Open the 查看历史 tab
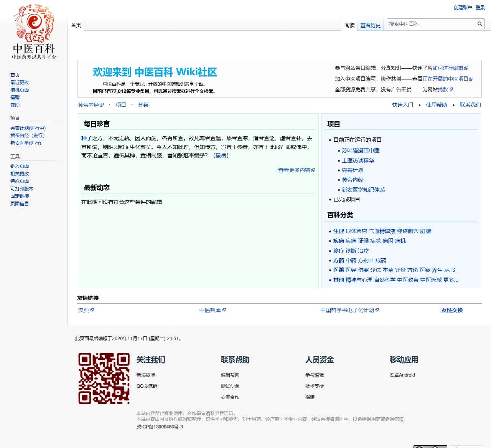 click(371, 25)
